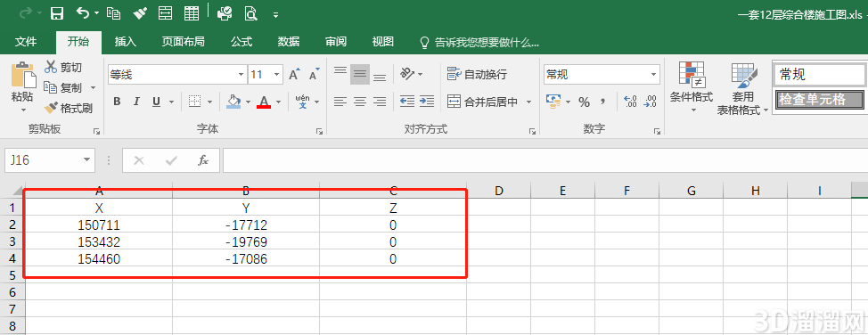Viewport: 868px width, 335px height.
Task: Left-align cell text
Action: click(x=340, y=102)
